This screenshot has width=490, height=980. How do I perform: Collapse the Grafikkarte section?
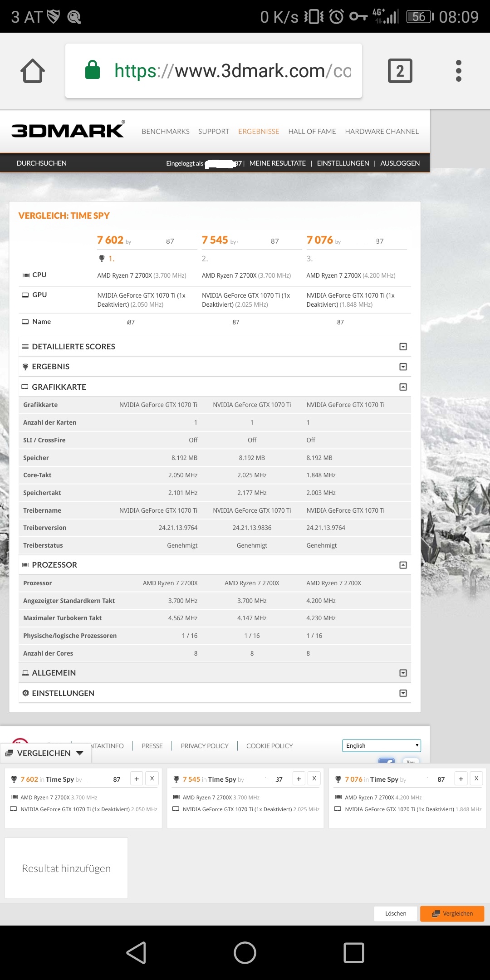point(403,387)
